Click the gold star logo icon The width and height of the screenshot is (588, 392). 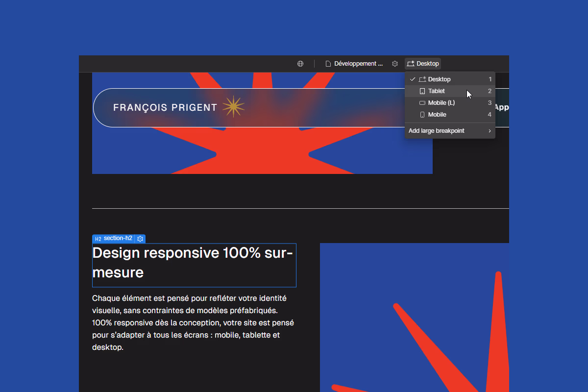coord(233,107)
